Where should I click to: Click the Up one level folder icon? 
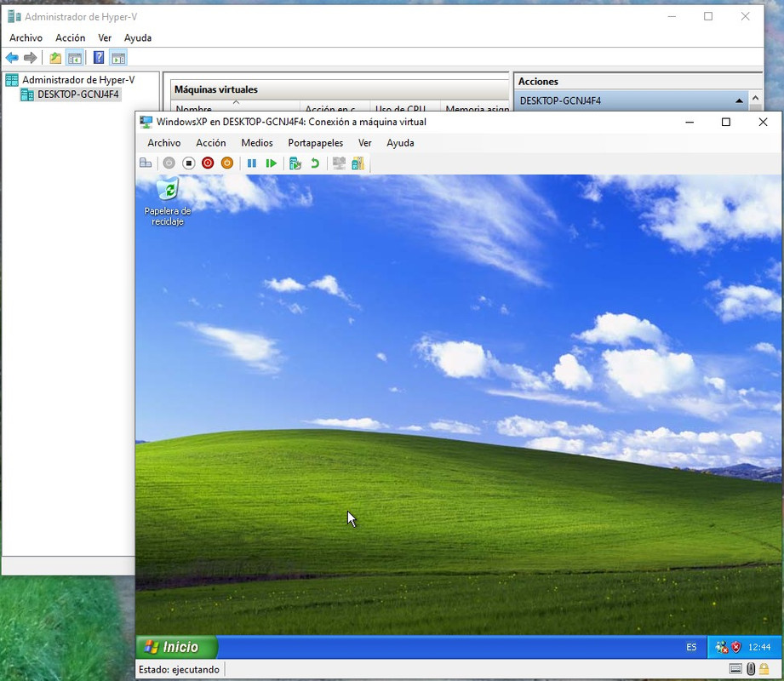tap(55, 58)
